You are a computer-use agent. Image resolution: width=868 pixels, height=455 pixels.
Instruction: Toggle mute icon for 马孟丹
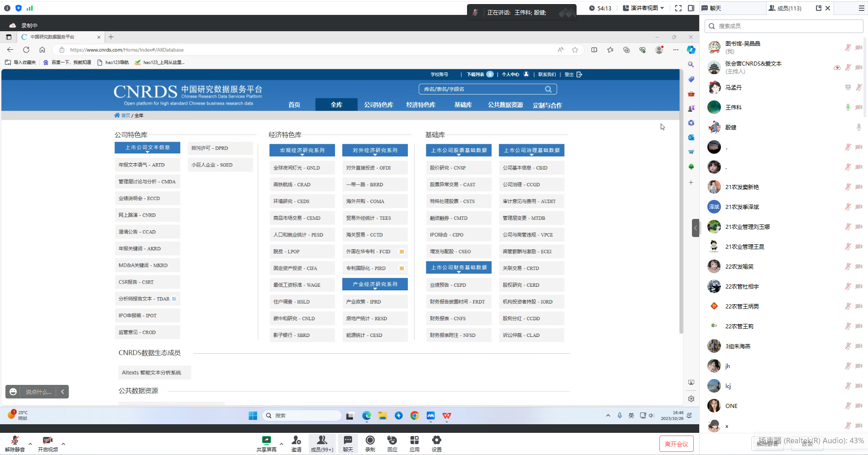[x=858, y=87]
